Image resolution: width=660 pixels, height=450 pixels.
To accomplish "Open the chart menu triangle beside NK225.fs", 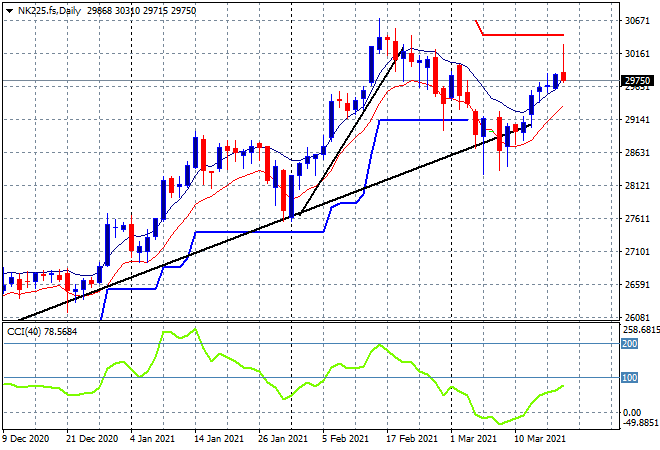I will (9, 11).
